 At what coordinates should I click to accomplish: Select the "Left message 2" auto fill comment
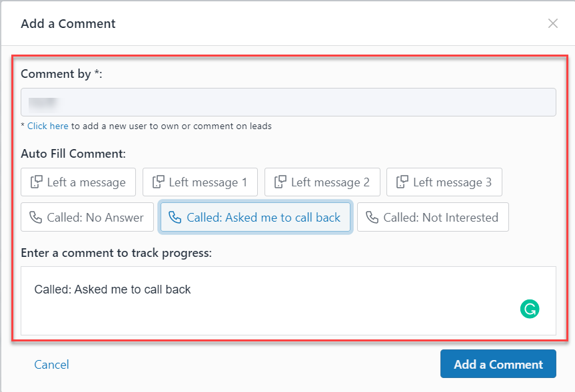(322, 182)
